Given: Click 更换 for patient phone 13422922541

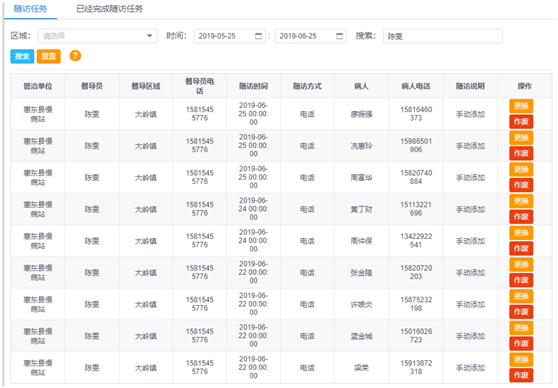Looking at the screenshot, I should pyautogui.click(x=521, y=232).
